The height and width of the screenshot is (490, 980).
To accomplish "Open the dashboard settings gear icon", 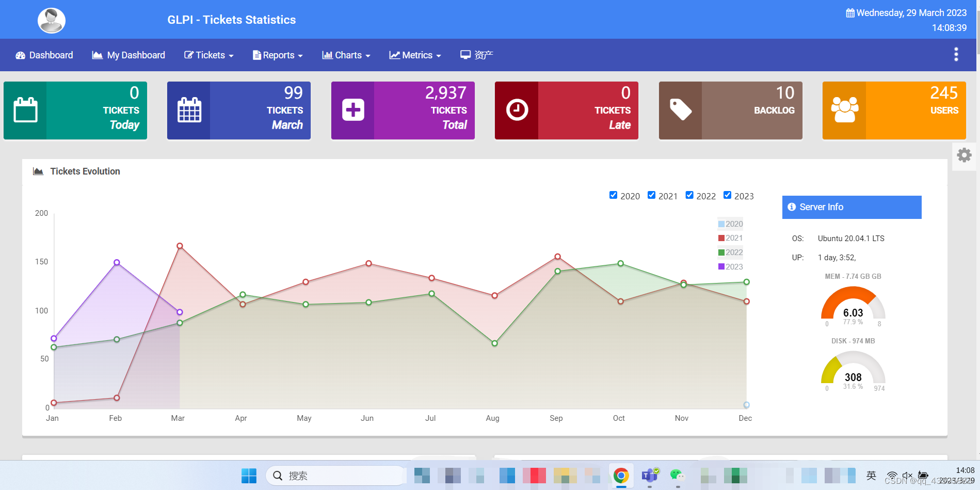I will coord(963,154).
